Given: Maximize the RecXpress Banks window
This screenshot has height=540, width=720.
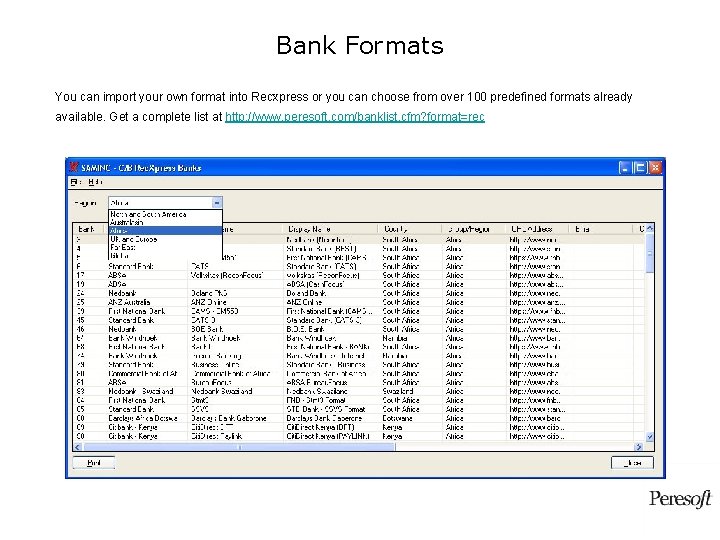Looking at the screenshot, I should 640,168.
